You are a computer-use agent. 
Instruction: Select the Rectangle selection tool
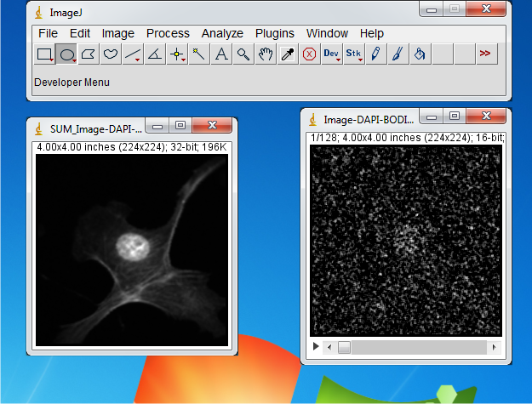tap(44, 54)
